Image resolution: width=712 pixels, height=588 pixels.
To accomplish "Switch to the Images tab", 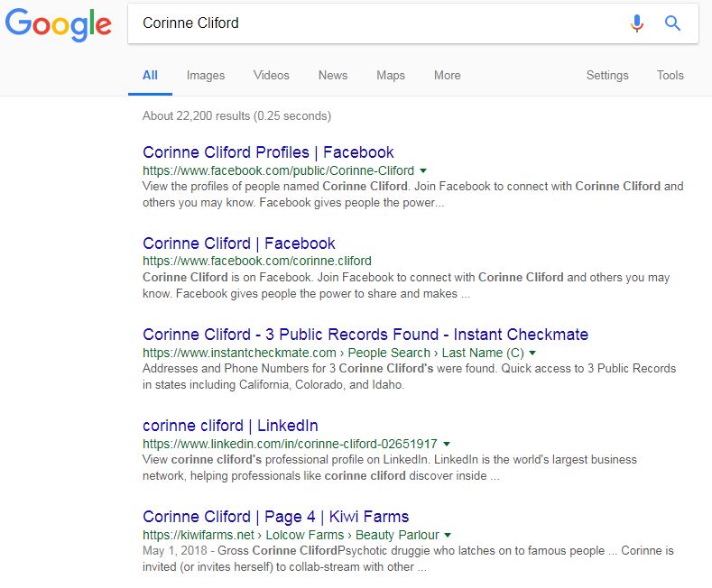I will point(206,76).
